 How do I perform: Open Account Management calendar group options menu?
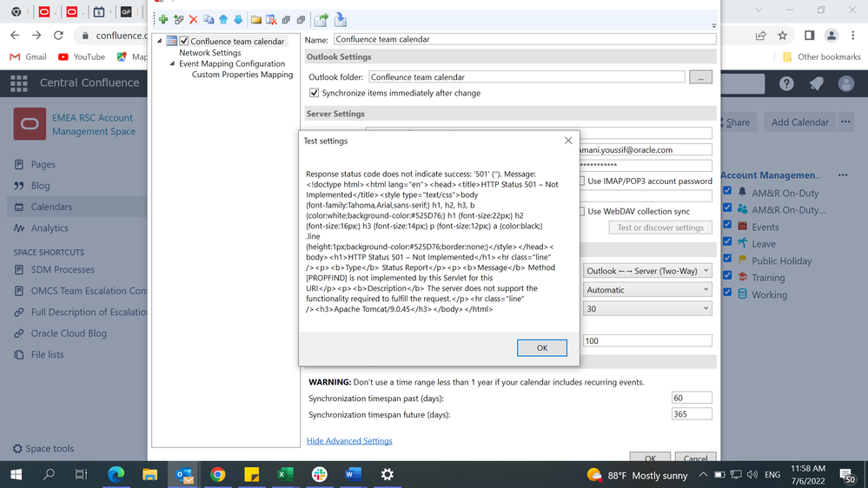pos(843,175)
